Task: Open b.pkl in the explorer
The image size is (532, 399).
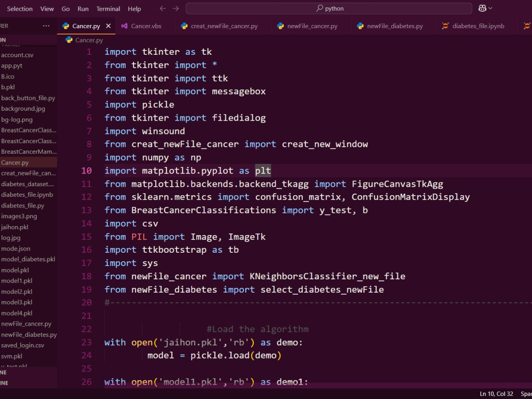Action: tap(8, 87)
